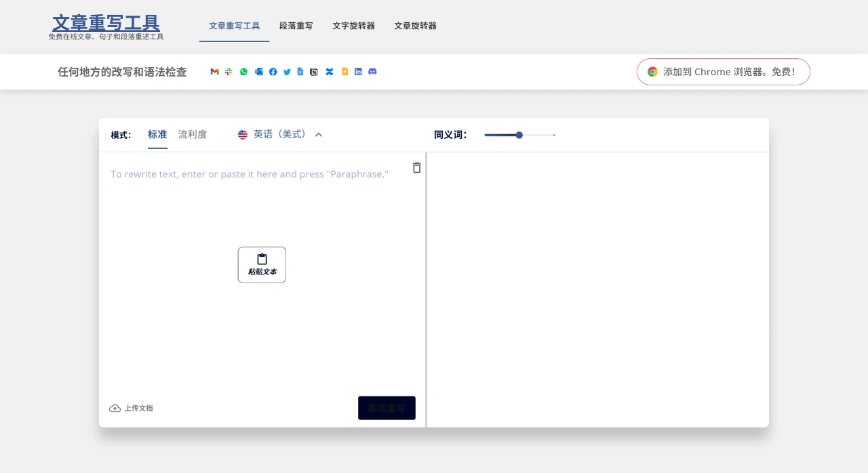Select the Facebook icon
This screenshot has width=868, height=473.
pos(273,71)
